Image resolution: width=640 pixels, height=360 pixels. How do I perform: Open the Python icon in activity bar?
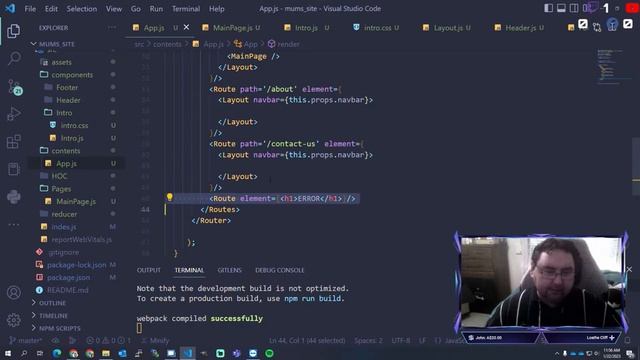(x=13, y=197)
